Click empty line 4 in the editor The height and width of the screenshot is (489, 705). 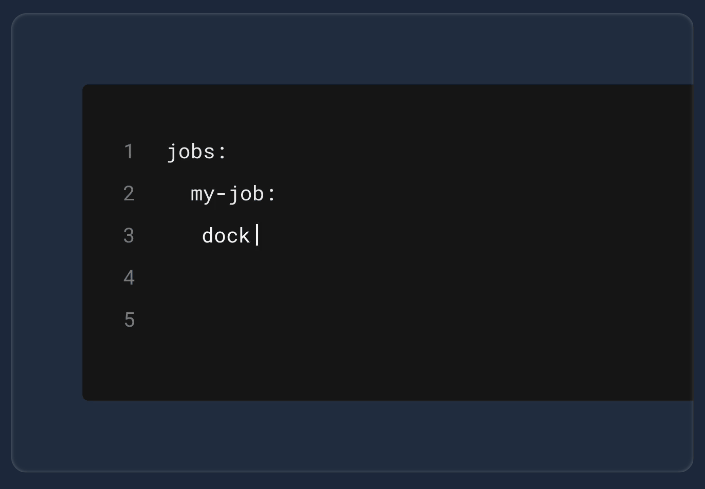tap(400, 278)
